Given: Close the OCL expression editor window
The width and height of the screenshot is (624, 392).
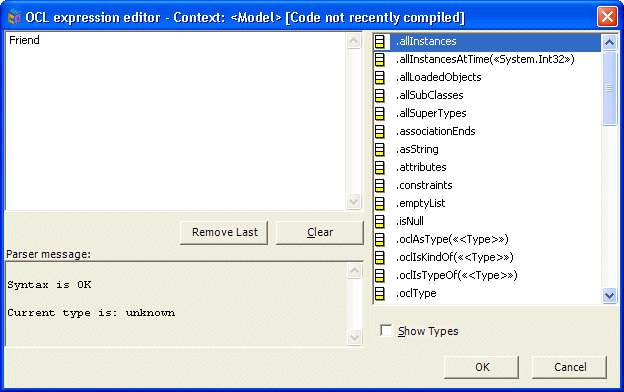Looking at the screenshot, I should (x=607, y=17).
